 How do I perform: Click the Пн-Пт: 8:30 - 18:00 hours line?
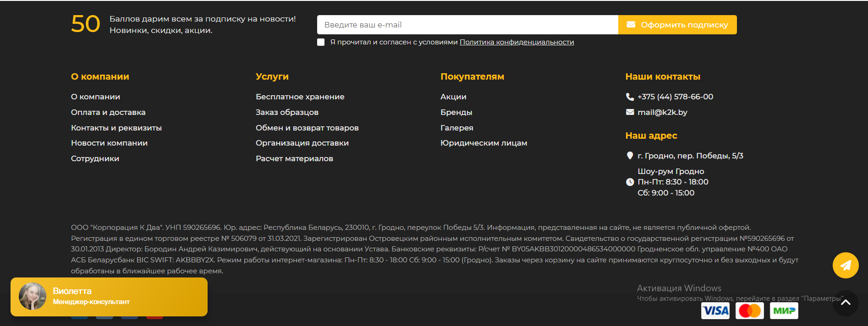[x=673, y=182]
